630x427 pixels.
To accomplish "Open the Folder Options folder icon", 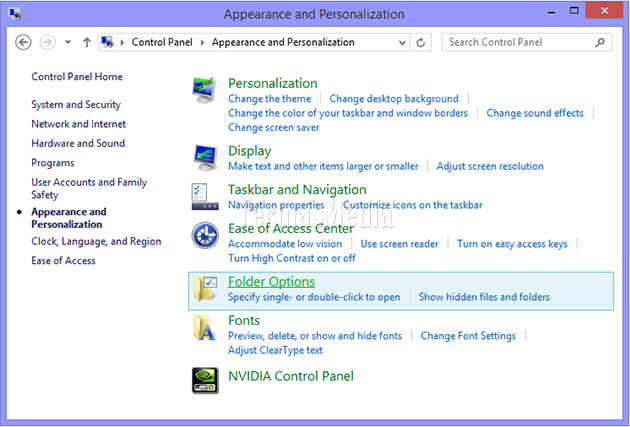I will [x=205, y=288].
